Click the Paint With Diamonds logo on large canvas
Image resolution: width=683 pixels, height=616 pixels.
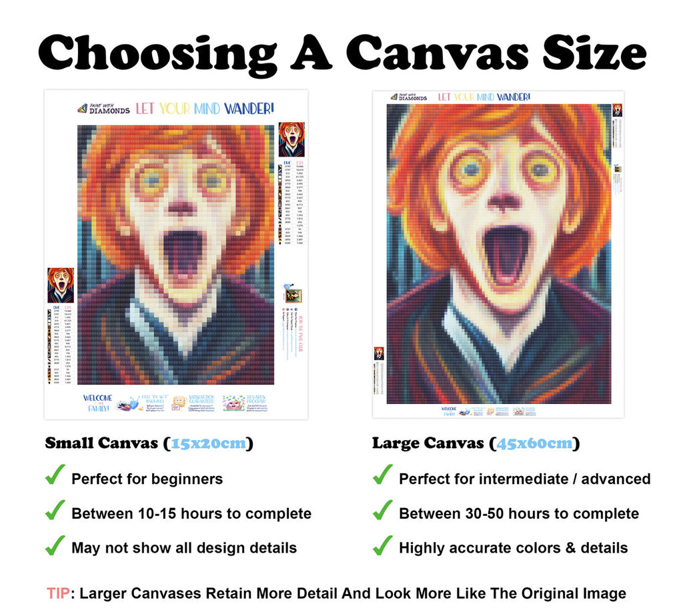409,97
